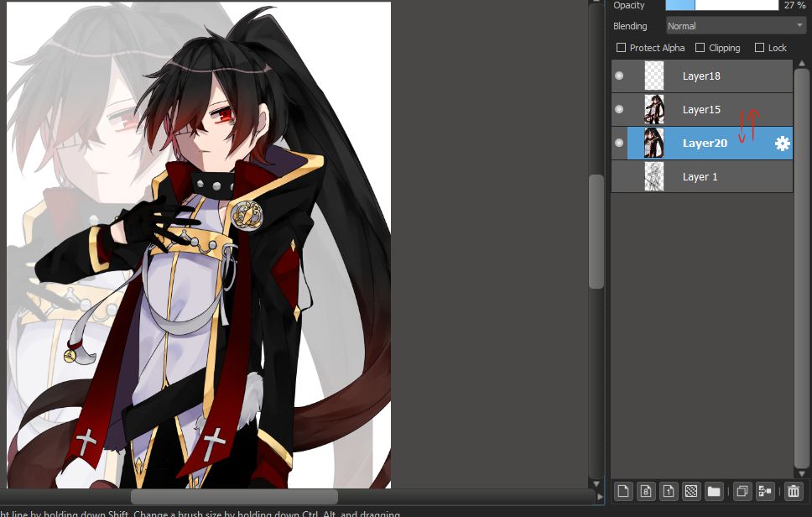Hide Layer18 using its visibility dot

(x=619, y=76)
